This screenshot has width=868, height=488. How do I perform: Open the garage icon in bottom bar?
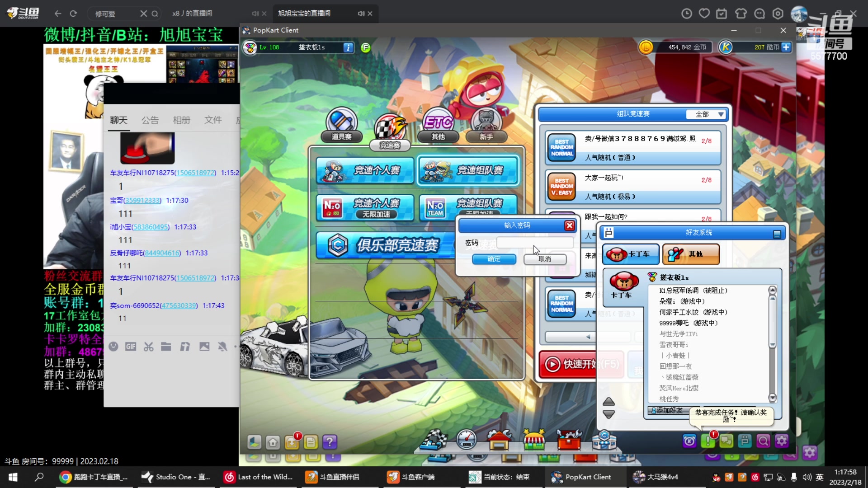[499, 440]
